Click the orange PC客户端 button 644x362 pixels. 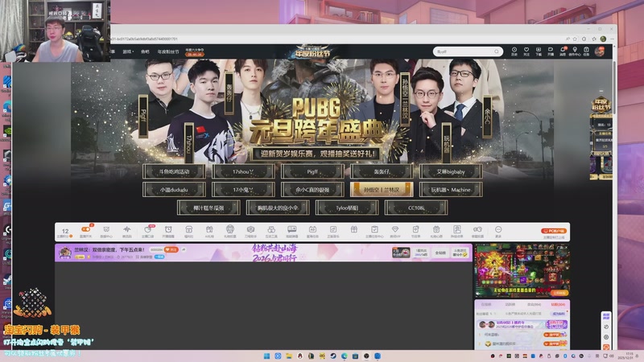(554, 231)
